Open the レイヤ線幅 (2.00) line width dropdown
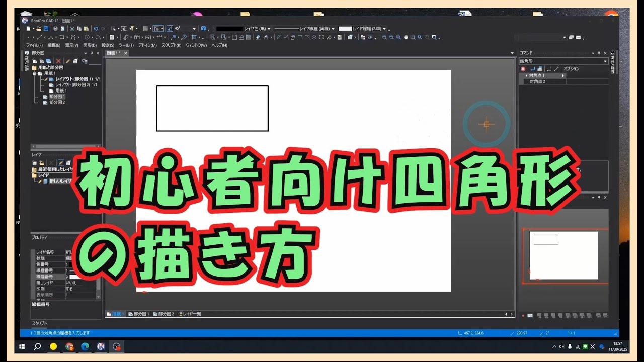Image resolution: width=644 pixels, height=362 pixels. [x=384, y=29]
